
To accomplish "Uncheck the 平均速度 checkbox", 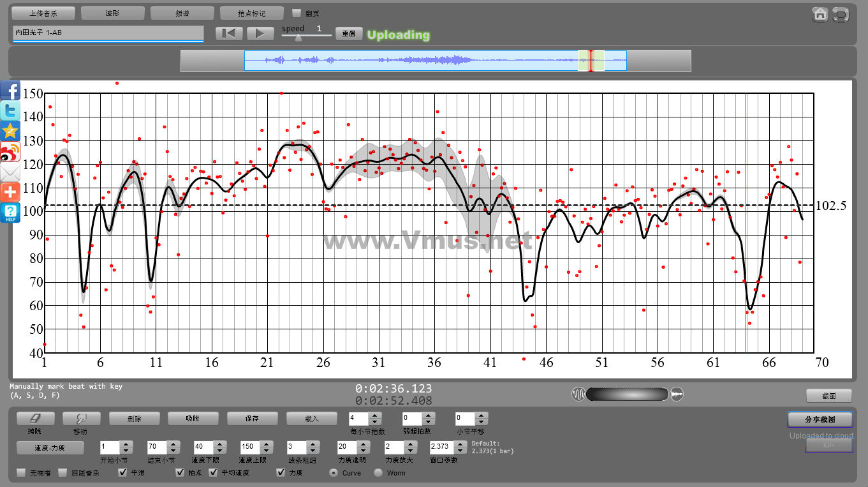I will tap(213, 473).
